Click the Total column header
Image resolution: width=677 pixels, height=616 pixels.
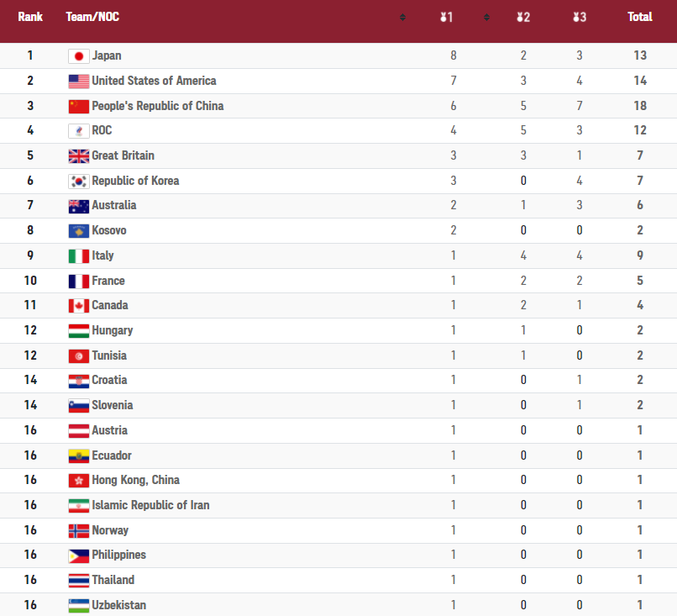640,17
